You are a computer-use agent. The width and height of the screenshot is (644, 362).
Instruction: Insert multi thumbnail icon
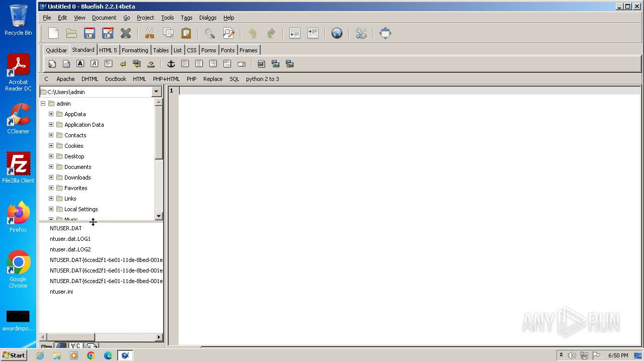point(289,64)
